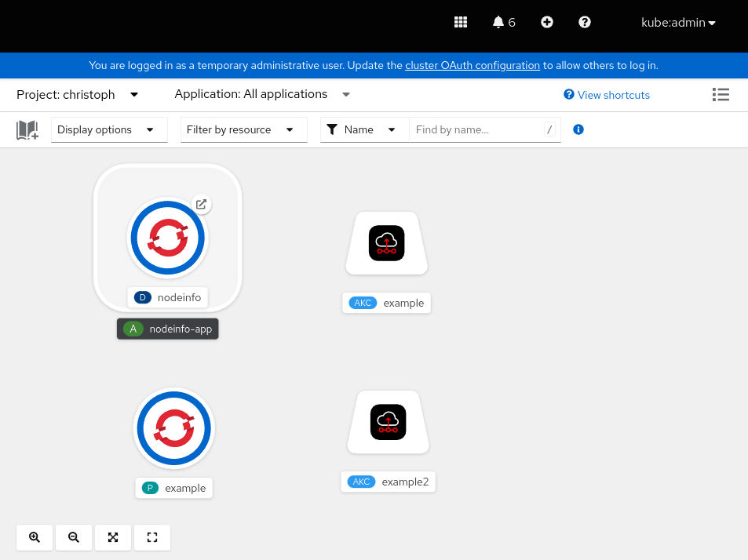Open the application launcher grid icon
This screenshot has width=748, height=560.
[461, 23]
